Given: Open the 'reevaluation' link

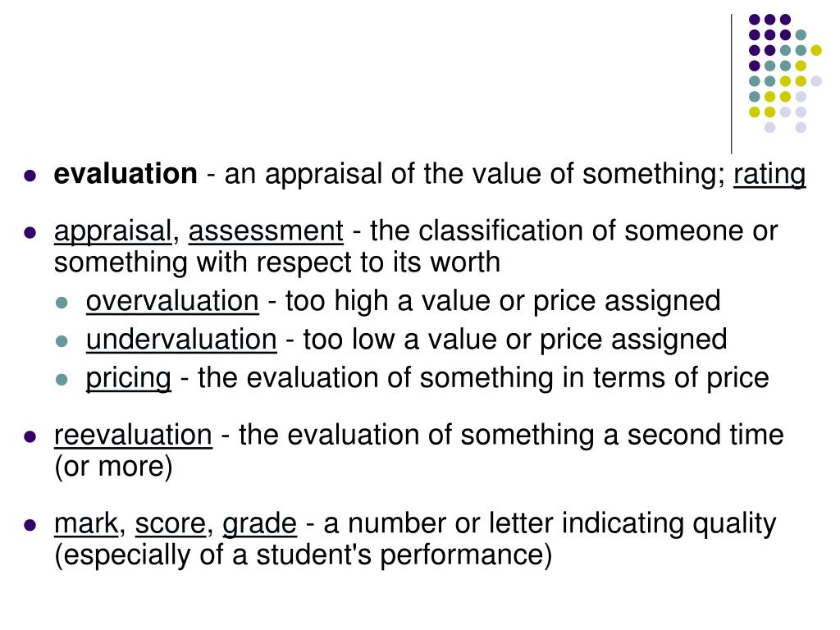Looking at the screenshot, I should point(134,435).
